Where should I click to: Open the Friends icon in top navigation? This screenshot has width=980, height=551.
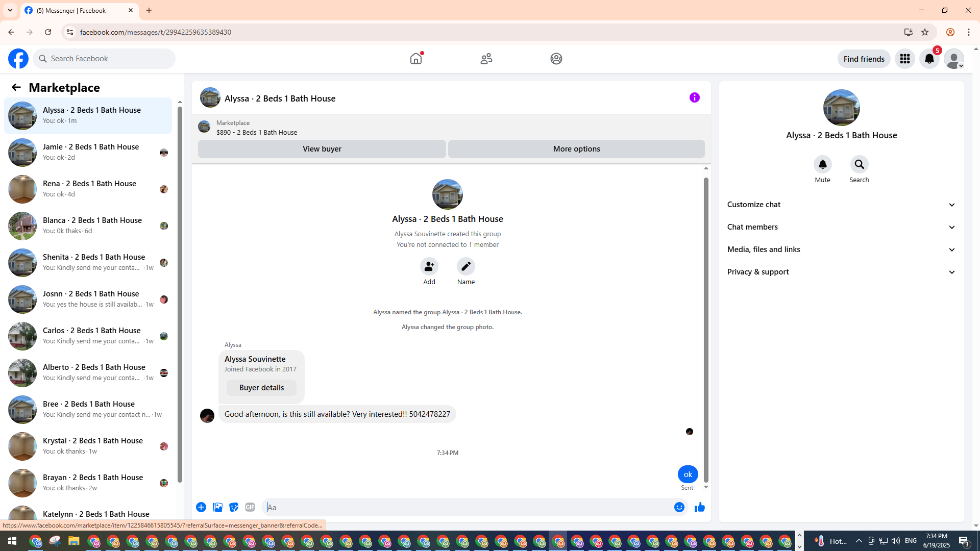(x=486, y=59)
